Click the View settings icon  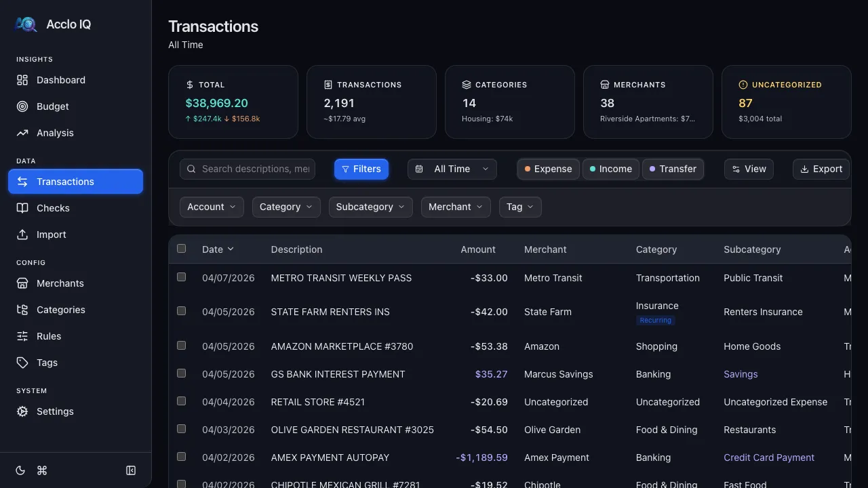pyautogui.click(x=736, y=169)
